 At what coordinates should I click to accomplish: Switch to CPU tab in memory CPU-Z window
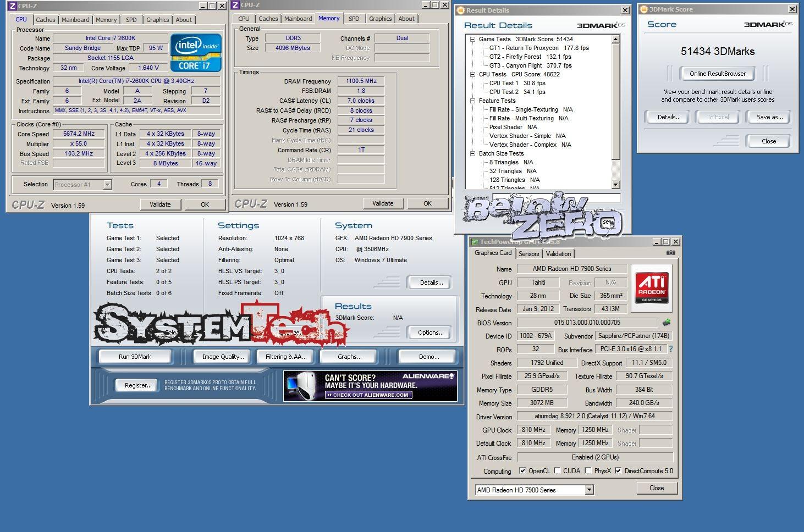click(244, 19)
